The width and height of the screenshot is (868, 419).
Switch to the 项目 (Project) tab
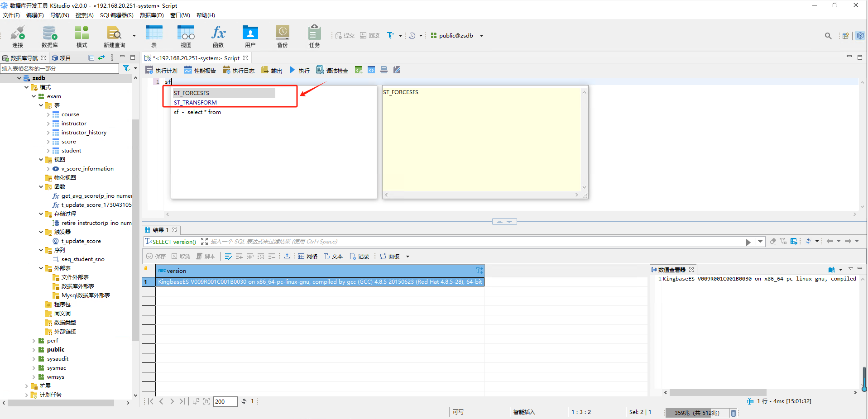point(62,58)
